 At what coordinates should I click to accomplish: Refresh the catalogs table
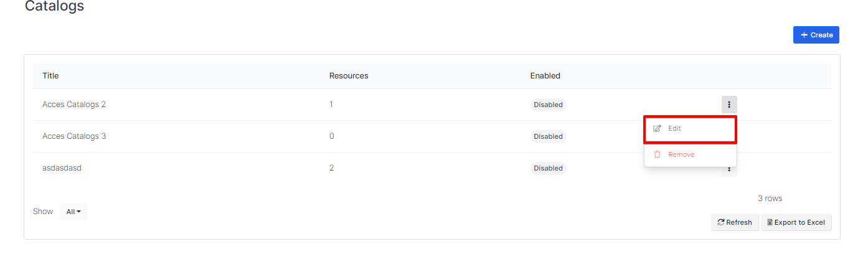[x=735, y=222]
